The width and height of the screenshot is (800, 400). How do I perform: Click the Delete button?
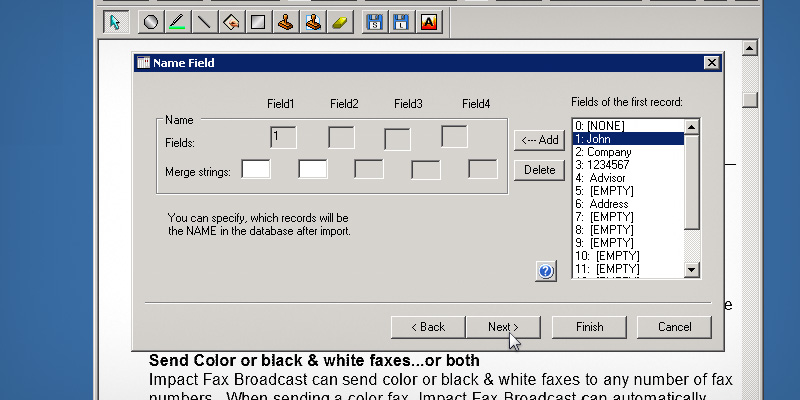click(x=539, y=170)
